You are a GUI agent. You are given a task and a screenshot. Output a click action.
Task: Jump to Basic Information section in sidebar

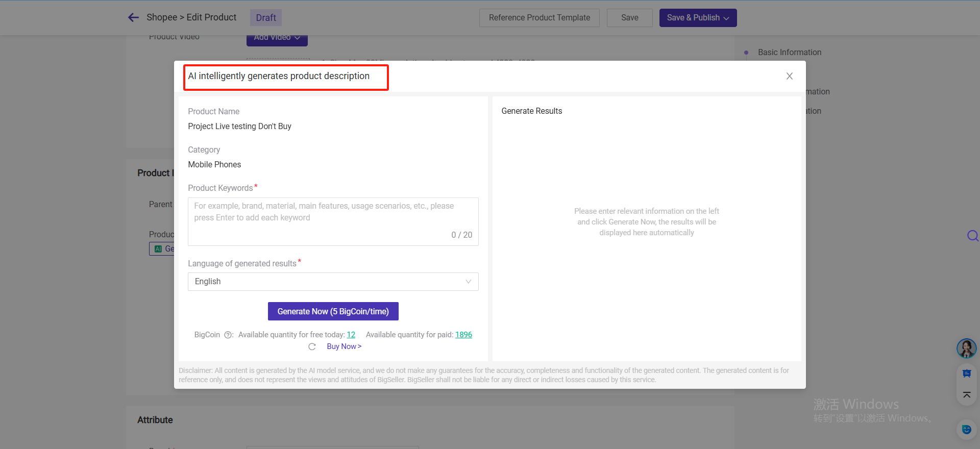[x=789, y=52]
